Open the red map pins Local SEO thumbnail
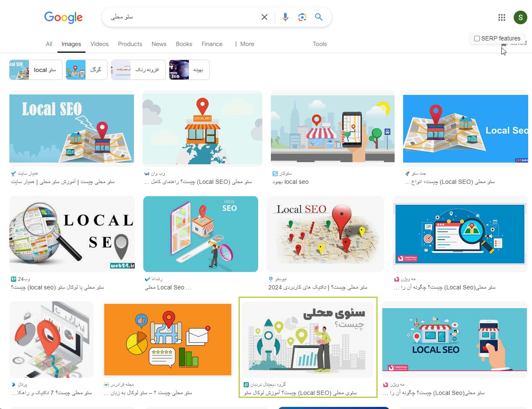The image size is (532, 409). coord(325,234)
